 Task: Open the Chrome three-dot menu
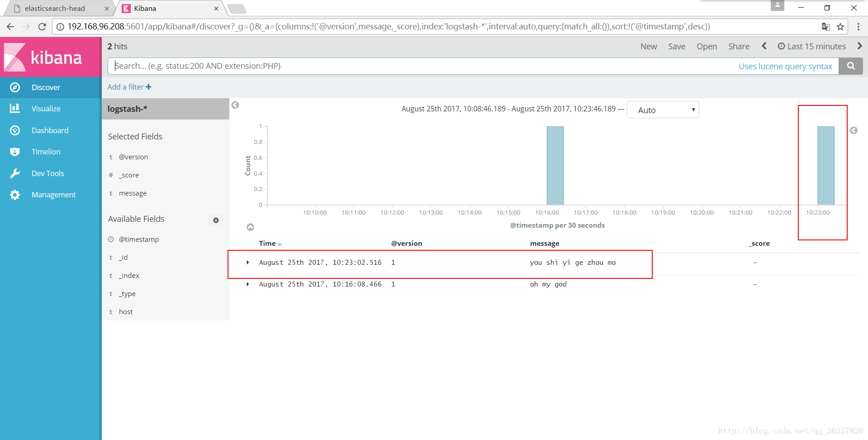(x=859, y=27)
